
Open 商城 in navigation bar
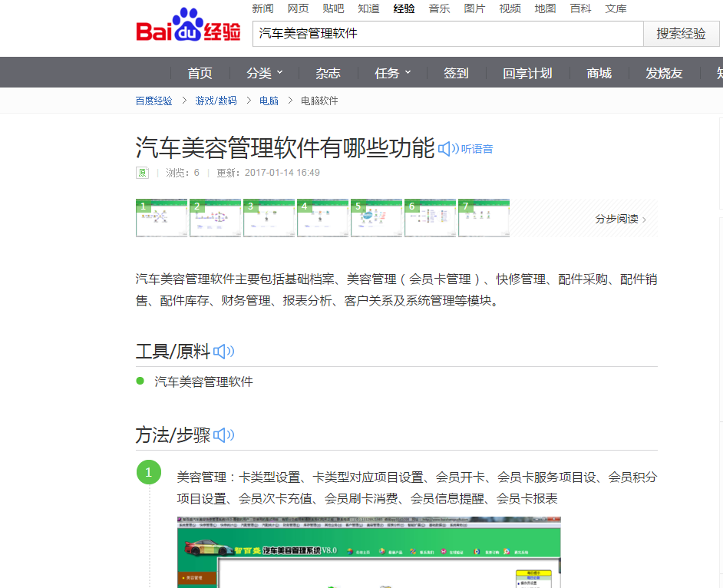point(599,74)
